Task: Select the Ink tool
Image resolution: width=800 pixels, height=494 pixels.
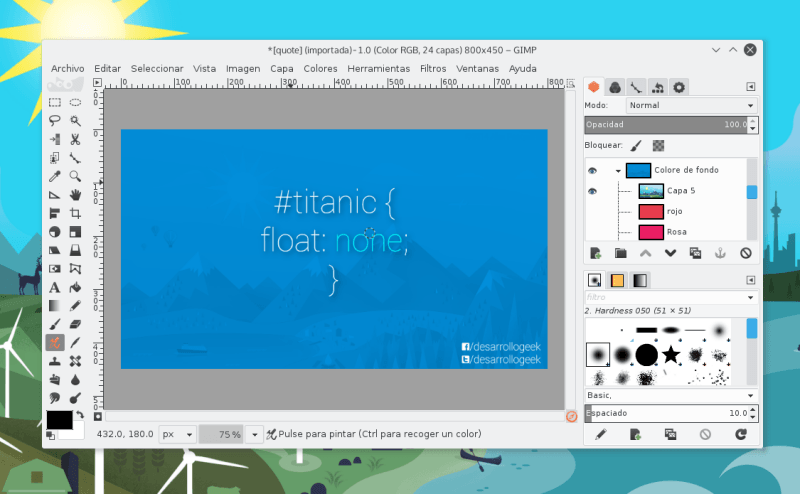Action: point(75,342)
